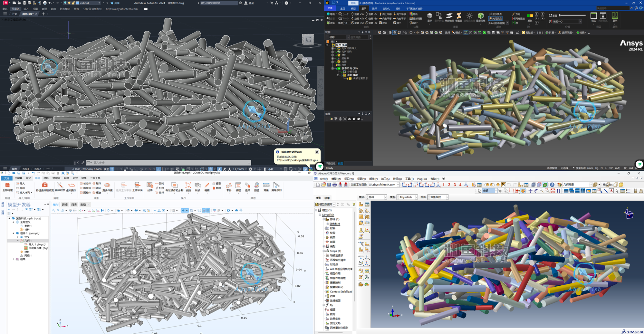Screen dimensions: 644x334
Task: Switch to the Display tab in Ansys ribbon
Action: tap(364, 8)
